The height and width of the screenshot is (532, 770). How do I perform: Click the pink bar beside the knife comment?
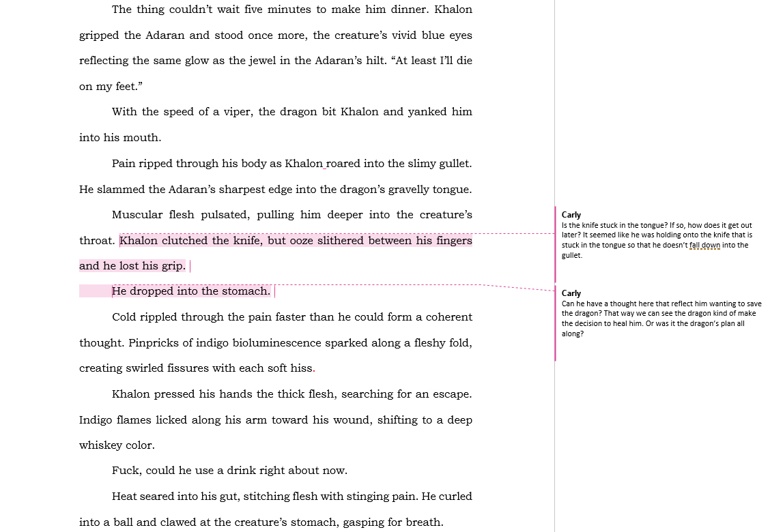coord(556,243)
